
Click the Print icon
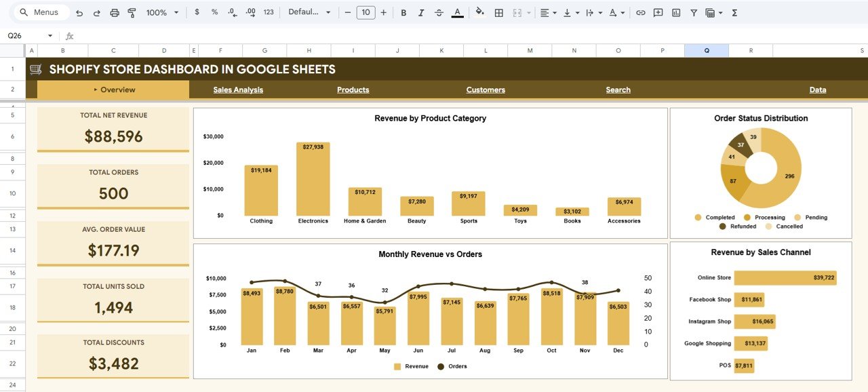coord(113,12)
